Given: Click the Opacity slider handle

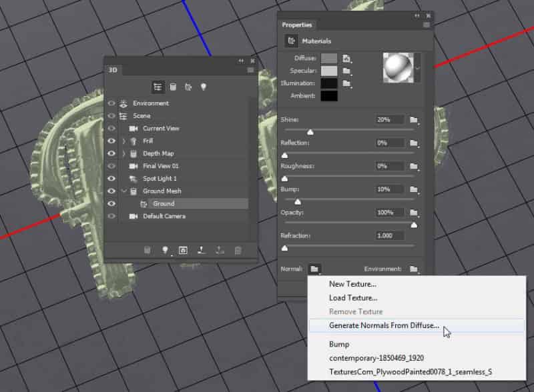Looking at the screenshot, I should click(x=414, y=225).
